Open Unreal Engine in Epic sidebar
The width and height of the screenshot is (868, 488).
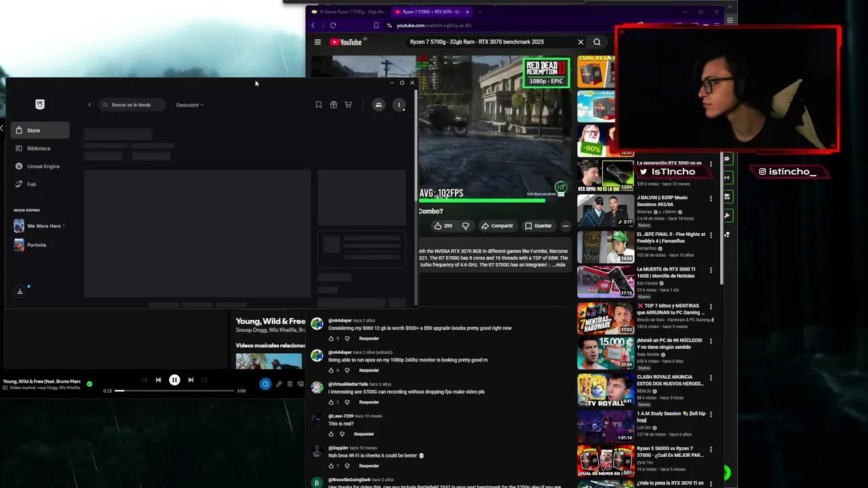click(41, 166)
